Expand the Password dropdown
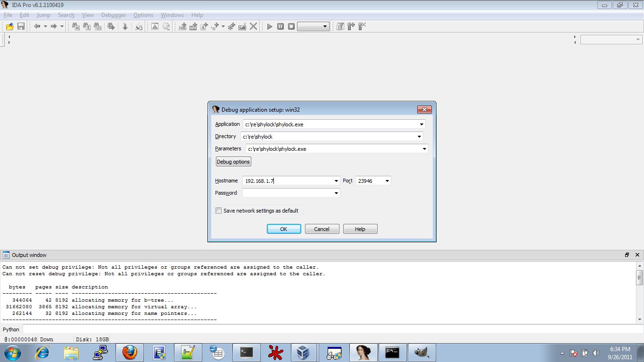The image size is (644, 362). 336,193
